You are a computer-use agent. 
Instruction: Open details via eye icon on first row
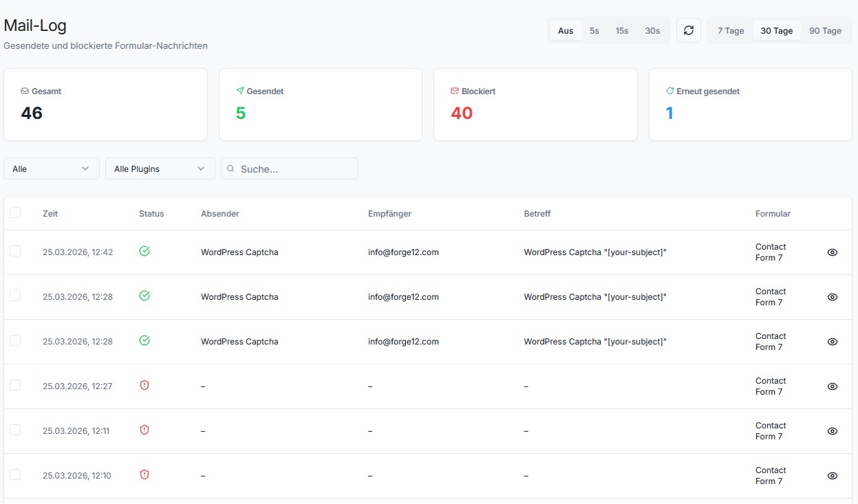pos(832,252)
